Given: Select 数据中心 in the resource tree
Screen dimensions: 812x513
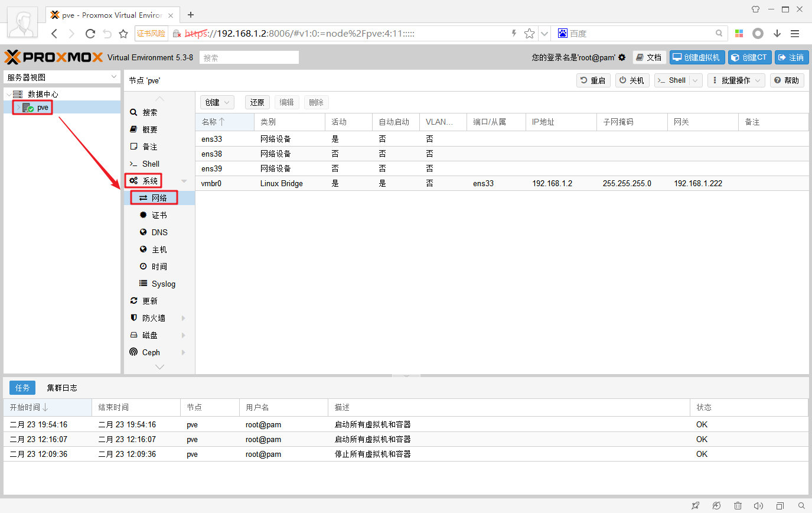Looking at the screenshot, I should tap(43, 94).
